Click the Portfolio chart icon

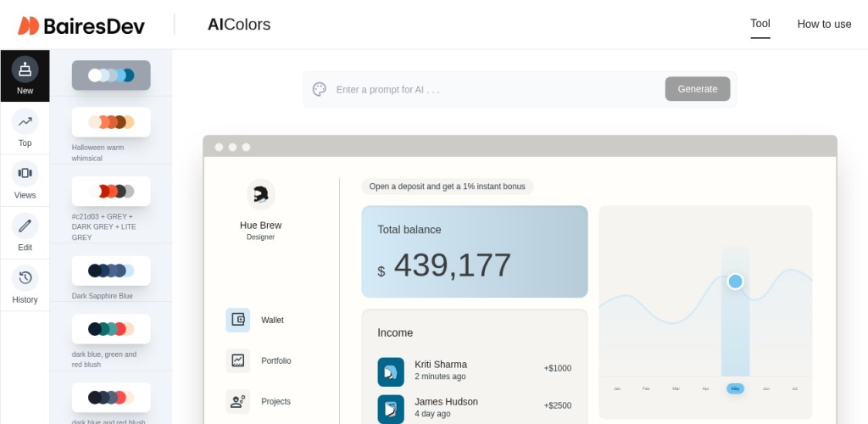(238, 360)
